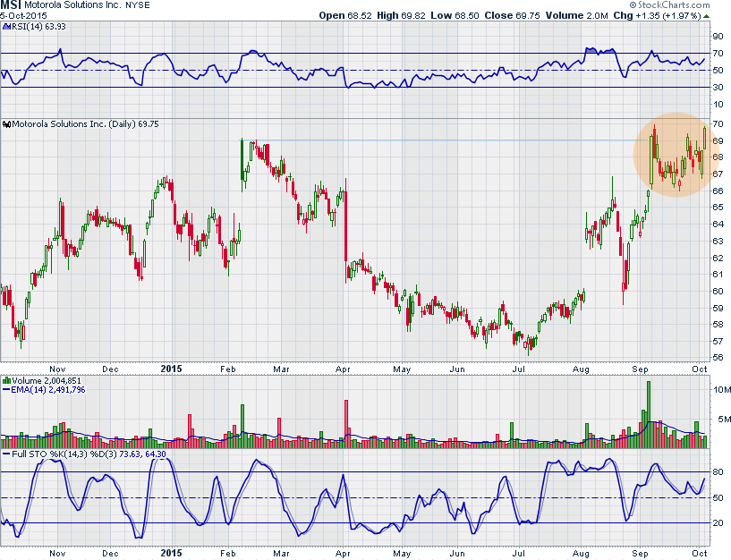Click the 70 price-axis label on the main chart
The width and height of the screenshot is (731, 560).
[x=718, y=124]
